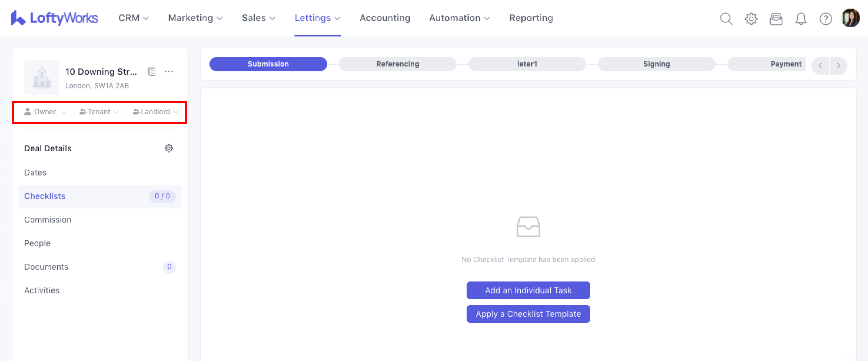The width and height of the screenshot is (868, 361).
Task: Open notifications bell icon
Action: click(801, 19)
